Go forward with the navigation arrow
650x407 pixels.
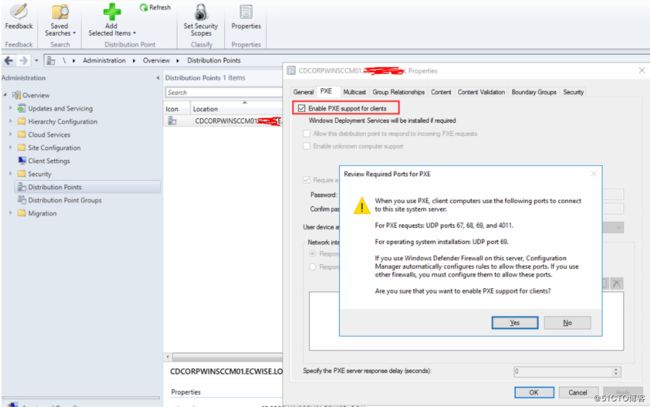pyautogui.click(x=23, y=61)
